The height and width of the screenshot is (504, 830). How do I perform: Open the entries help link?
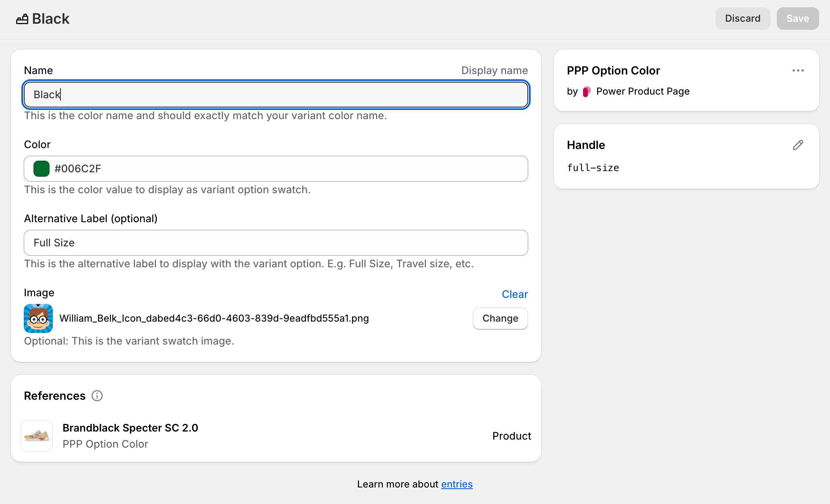click(456, 484)
